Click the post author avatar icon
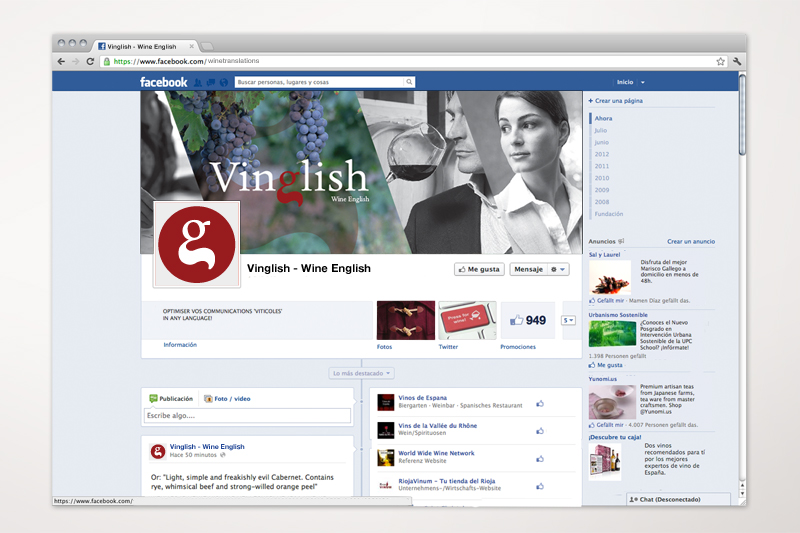The width and height of the screenshot is (800, 533). click(x=158, y=451)
